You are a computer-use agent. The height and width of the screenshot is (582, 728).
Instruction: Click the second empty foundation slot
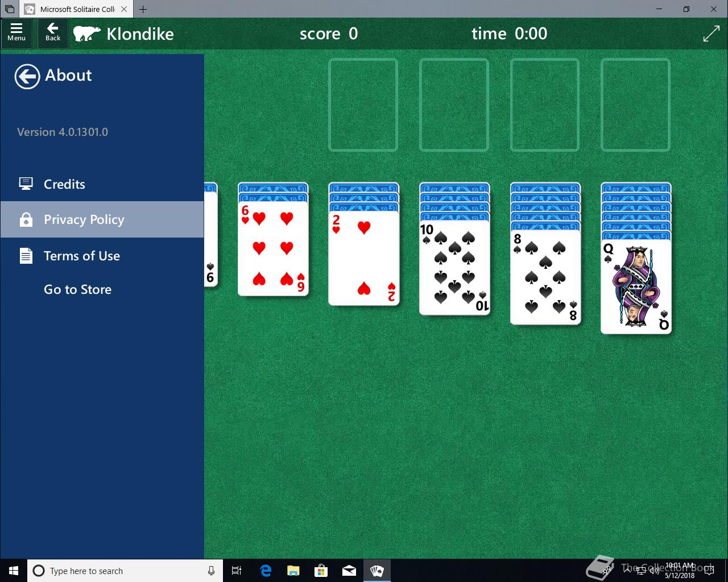(x=454, y=105)
